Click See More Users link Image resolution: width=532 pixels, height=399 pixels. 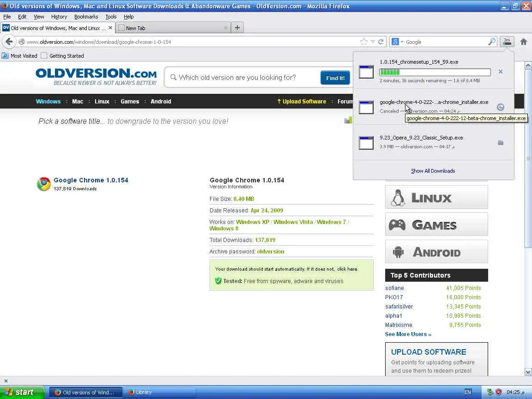[x=408, y=334]
